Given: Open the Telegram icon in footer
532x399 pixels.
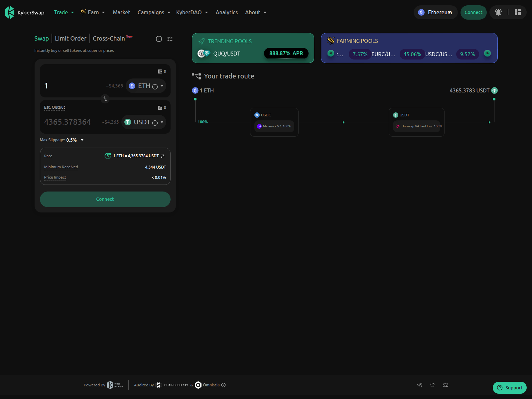Looking at the screenshot, I should (x=420, y=385).
